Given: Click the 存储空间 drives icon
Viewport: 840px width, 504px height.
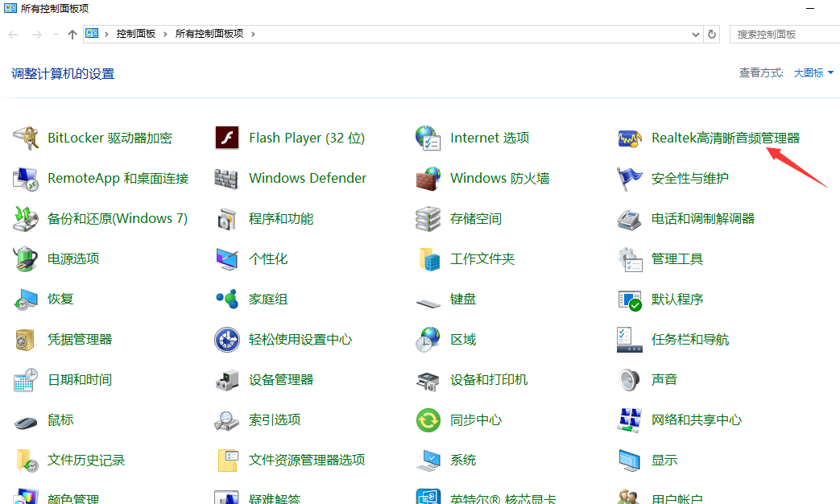Looking at the screenshot, I should pos(428,218).
